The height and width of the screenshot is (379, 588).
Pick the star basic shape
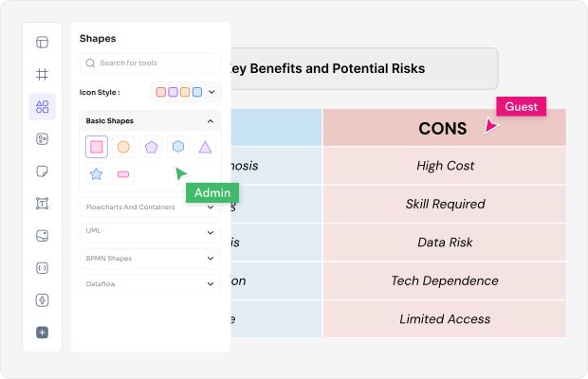96,174
